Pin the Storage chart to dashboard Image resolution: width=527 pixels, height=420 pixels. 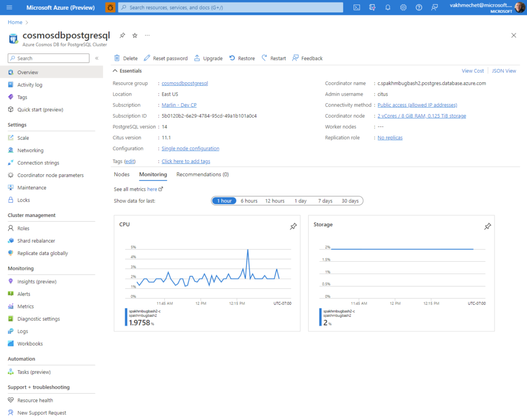(487, 226)
